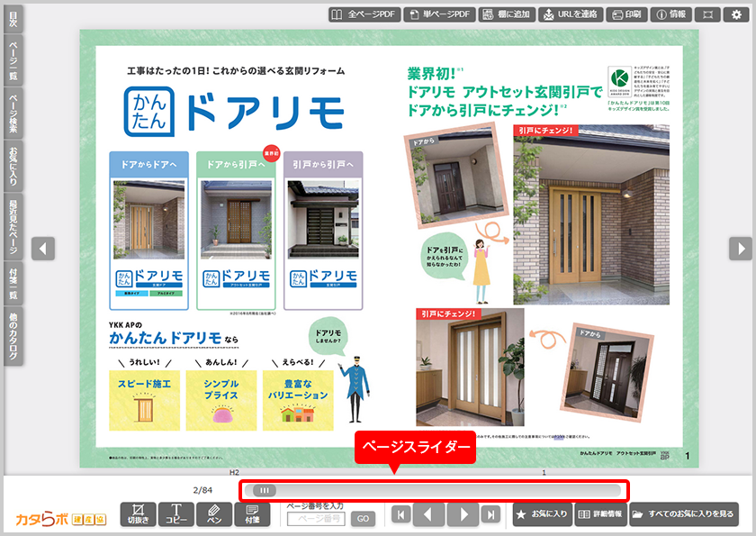Viewport: 756px width, 536px height.
Task: Jump to the first page
Action: pos(400,515)
